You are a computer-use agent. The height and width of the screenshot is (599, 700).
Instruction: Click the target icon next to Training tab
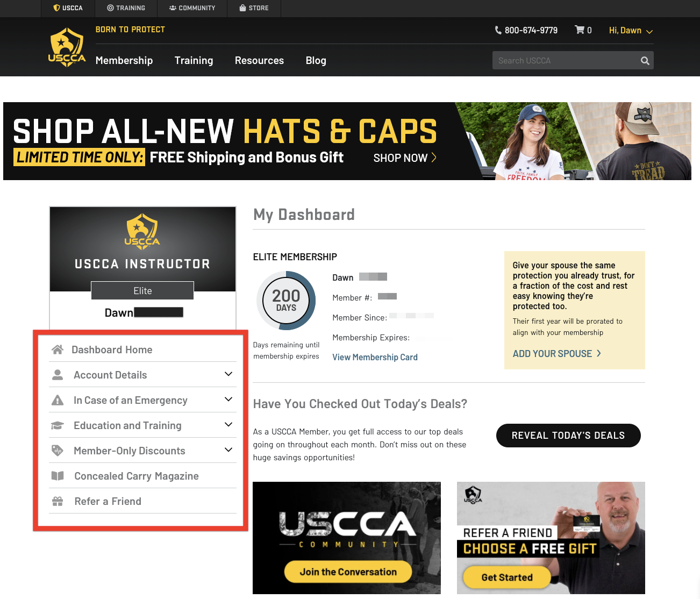(x=110, y=8)
